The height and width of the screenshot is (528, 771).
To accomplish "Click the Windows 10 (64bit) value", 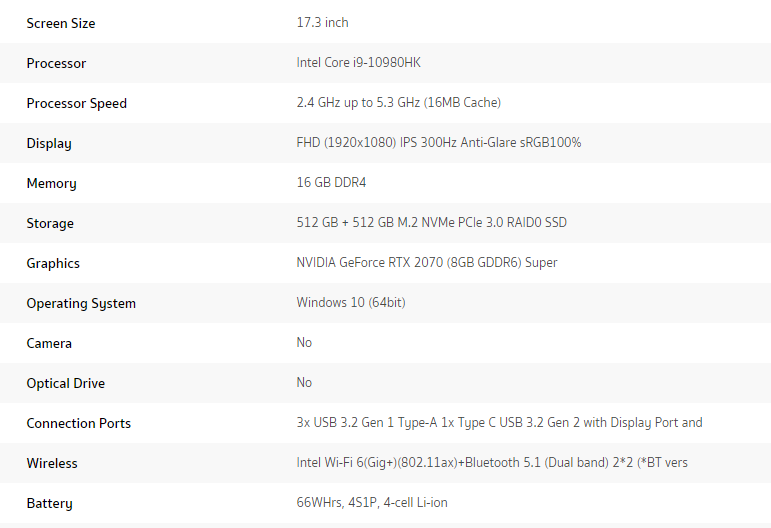I will coord(351,302).
